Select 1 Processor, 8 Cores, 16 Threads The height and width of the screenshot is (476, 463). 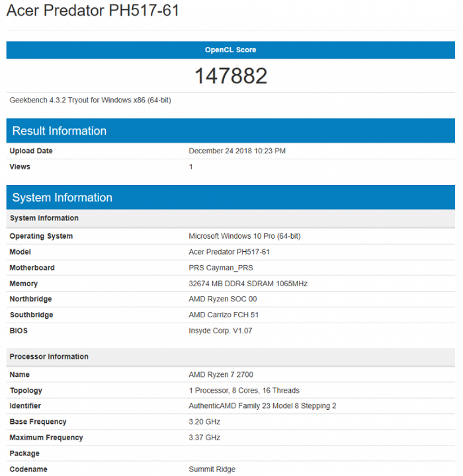click(x=244, y=391)
